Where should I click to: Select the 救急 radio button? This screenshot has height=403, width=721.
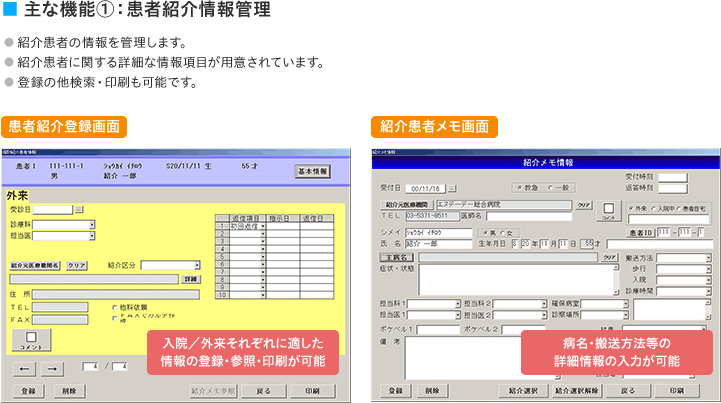click(520, 188)
